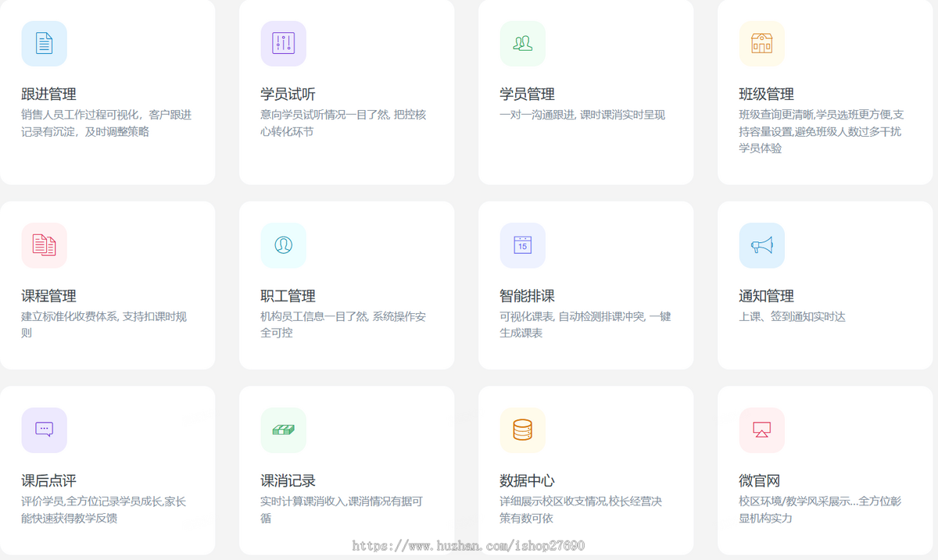Select the 微官网 heading
Screen dimensions: 938x560
point(760,480)
